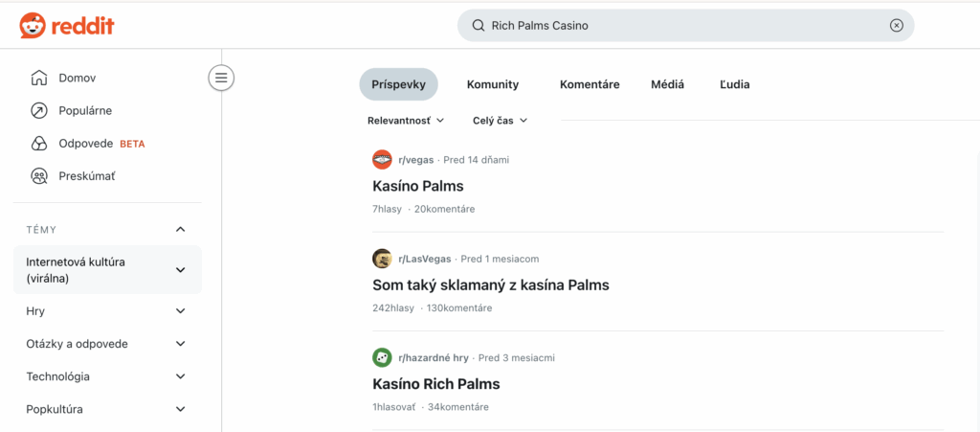Open the post Kasíno Rich Palms

[x=435, y=384]
